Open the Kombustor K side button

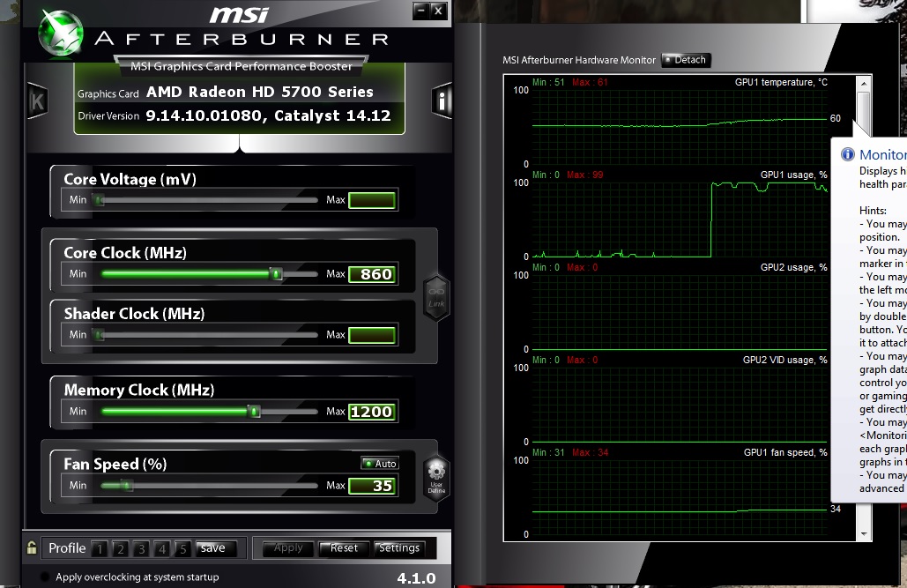click(38, 102)
